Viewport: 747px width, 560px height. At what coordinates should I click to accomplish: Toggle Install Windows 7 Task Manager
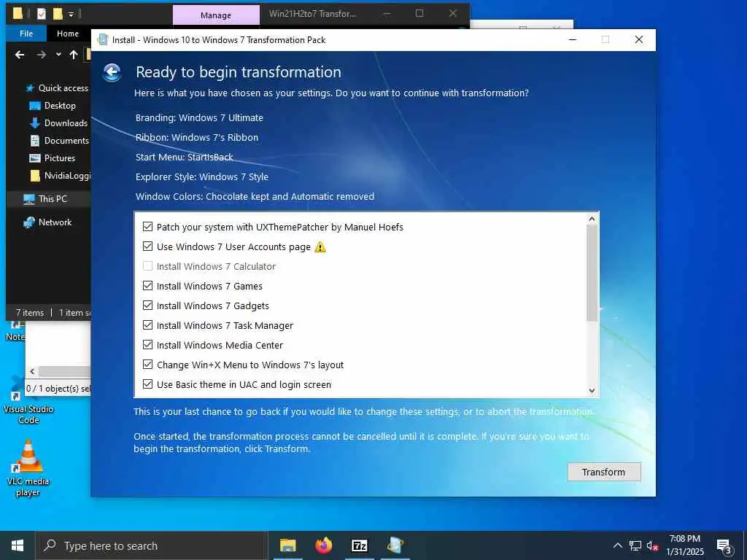click(x=147, y=324)
